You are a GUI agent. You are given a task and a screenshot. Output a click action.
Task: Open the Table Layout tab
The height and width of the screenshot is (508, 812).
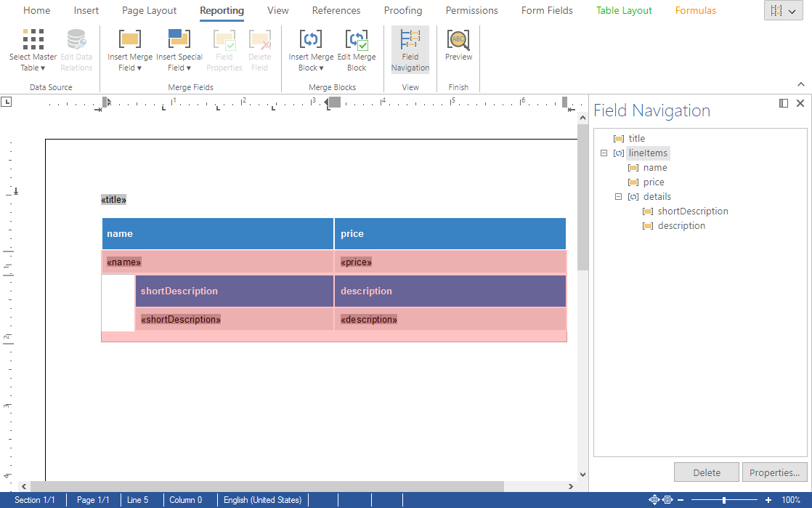[624, 10]
